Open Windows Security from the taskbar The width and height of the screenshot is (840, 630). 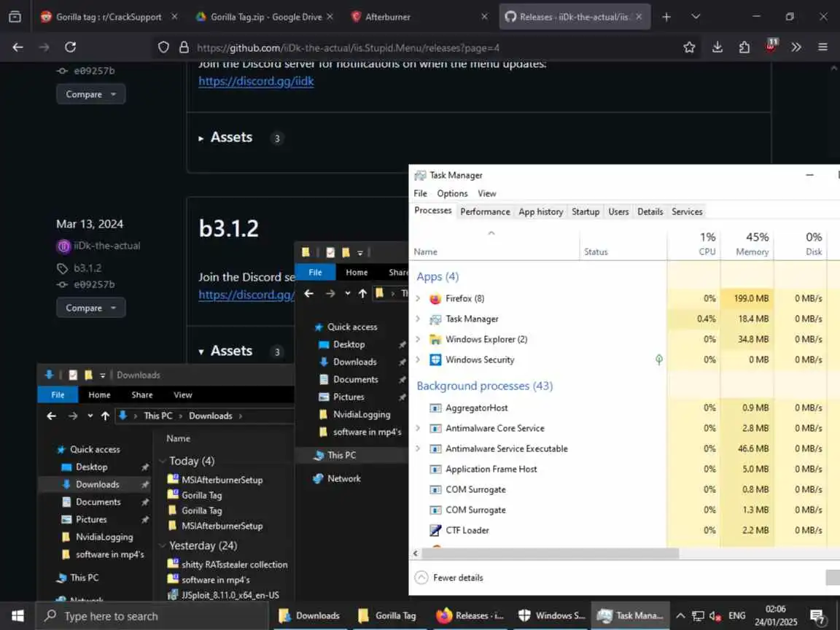552,615
